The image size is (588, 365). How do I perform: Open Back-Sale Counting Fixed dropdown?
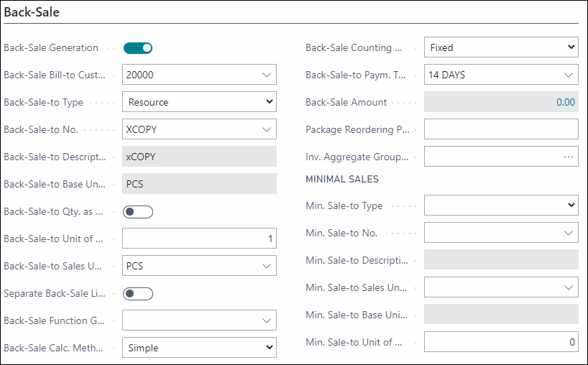click(x=501, y=47)
